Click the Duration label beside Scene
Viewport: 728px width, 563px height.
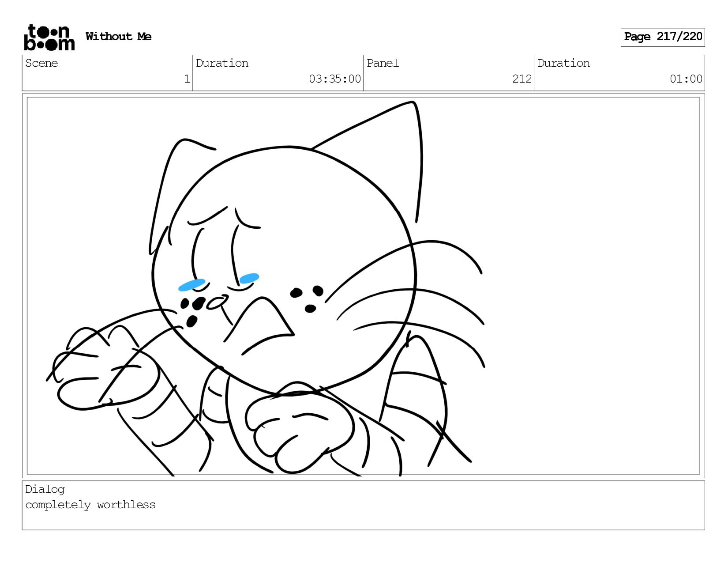coord(222,63)
